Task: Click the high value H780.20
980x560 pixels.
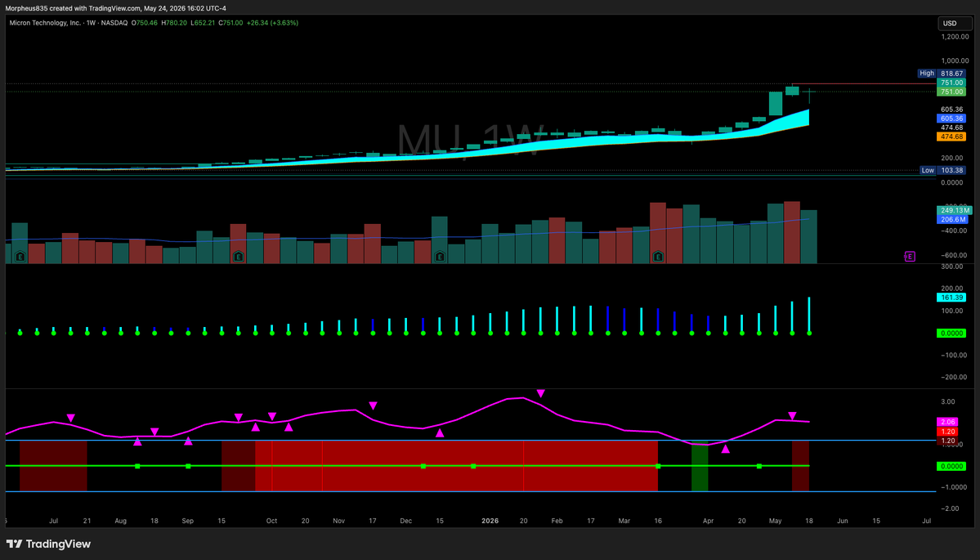Action: click(x=174, y=23)
